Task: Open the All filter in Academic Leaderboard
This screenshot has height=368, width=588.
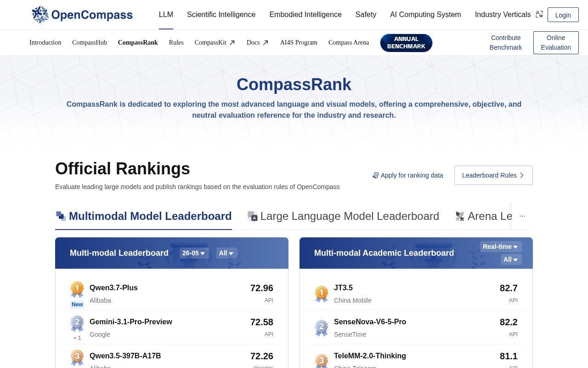Action: (x=511, y=259)
